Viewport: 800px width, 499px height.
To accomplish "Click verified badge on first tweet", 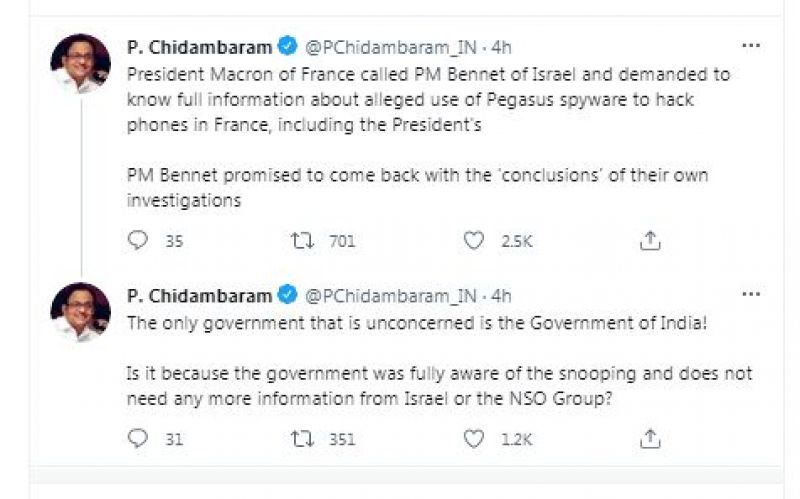I will coord(288,46).
